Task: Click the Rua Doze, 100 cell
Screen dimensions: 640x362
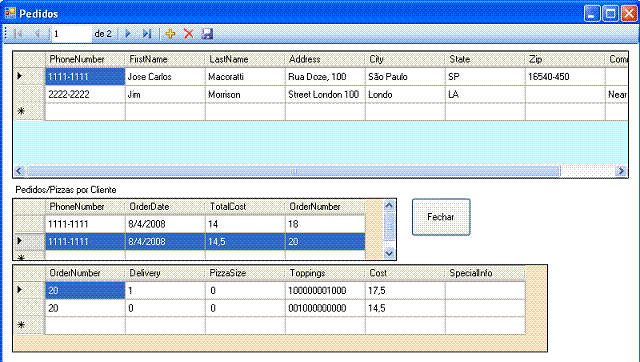Action: [325, 77]
